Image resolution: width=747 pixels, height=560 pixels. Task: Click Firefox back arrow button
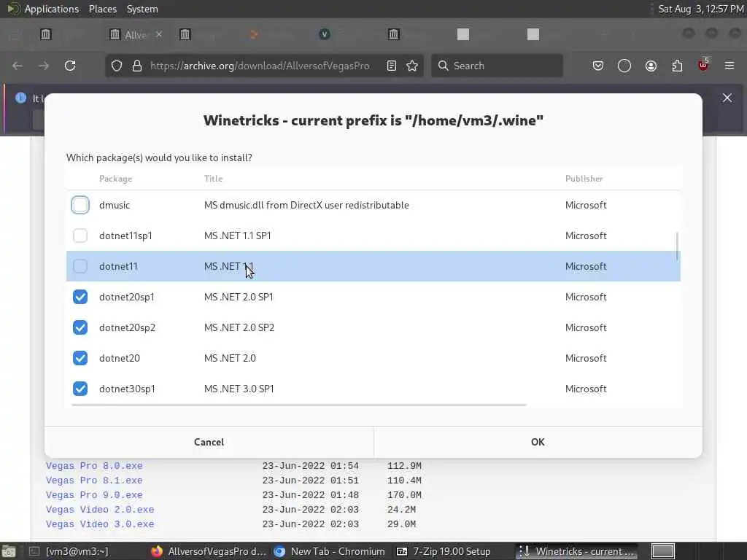coord(18,66)
